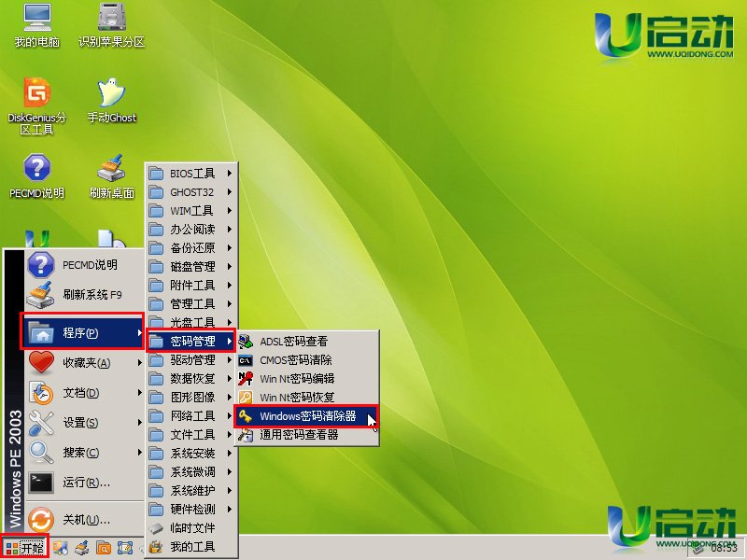This screenshot has height=560, width=747.
Task: Select the 系统安装 programs folder
Action: 191,453
